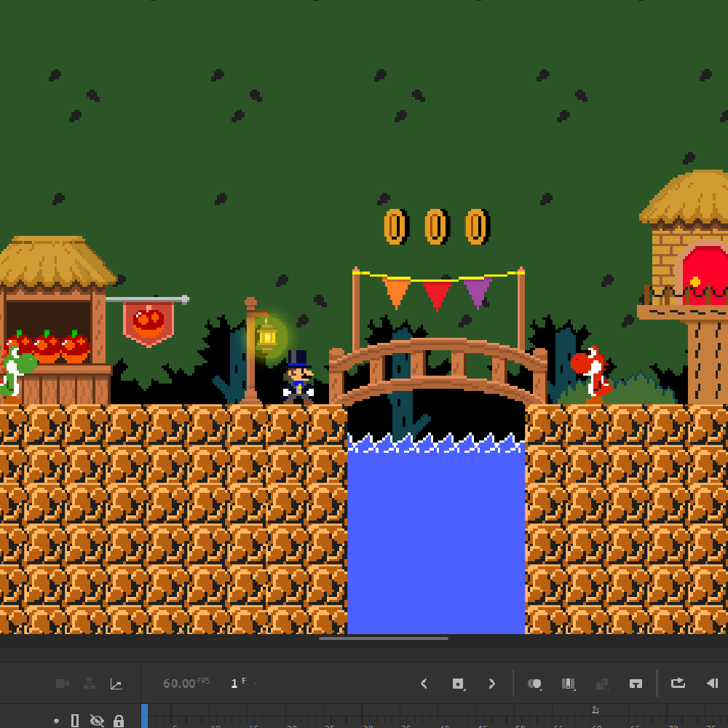The width and height of the screenshot is (728, 728).
Task: Select the top-hat character on stage
Action: [x=298, y=379]
